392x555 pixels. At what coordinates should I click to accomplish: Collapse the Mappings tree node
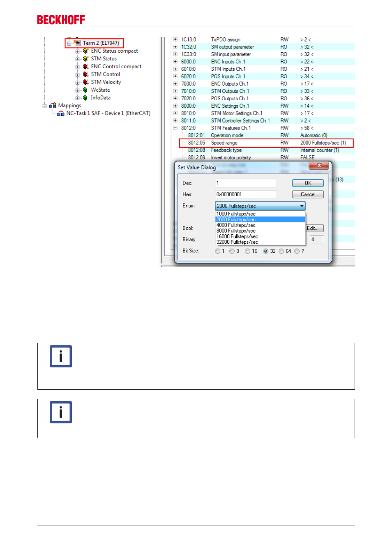tap(44, 106)
